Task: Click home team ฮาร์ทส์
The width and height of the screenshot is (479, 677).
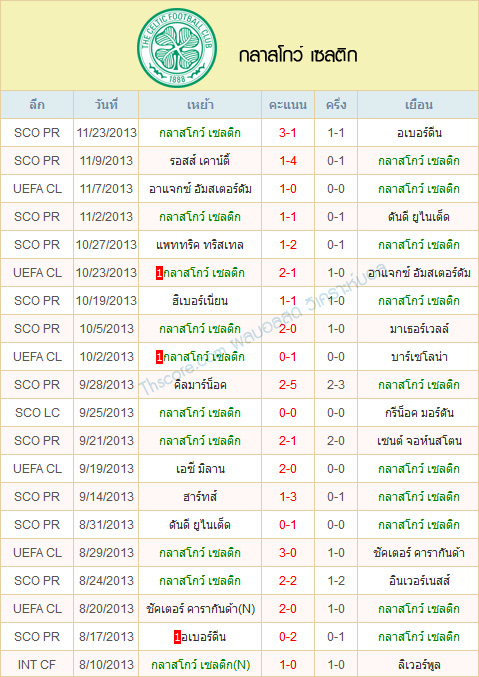Action: pyautogui.click(x=200, y=497)
